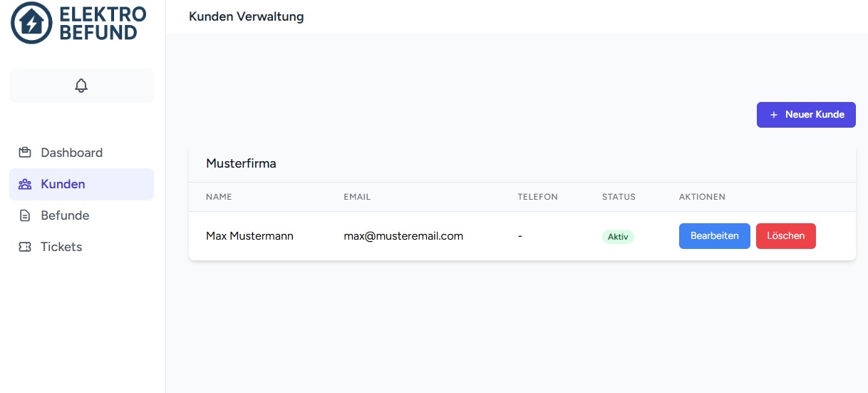The height and width of the screenshot is (393, 868).
Task: Select the Max Mustermann name cell
Action: pos(249,236)
